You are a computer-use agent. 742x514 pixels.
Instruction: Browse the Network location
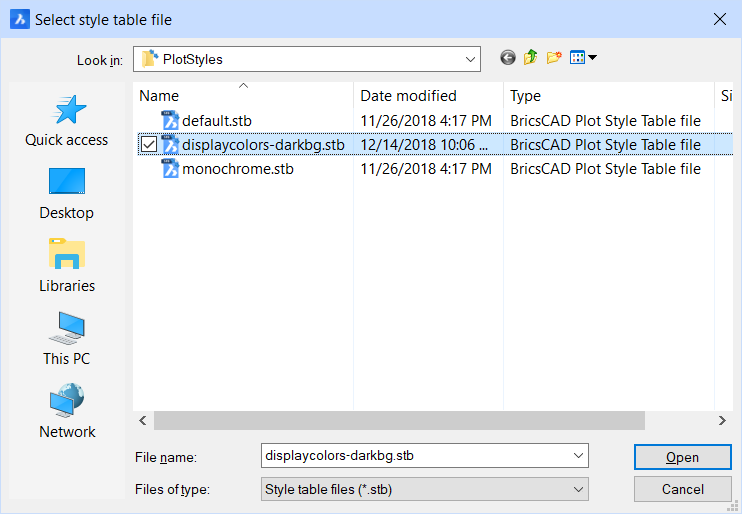pos(67,411)
